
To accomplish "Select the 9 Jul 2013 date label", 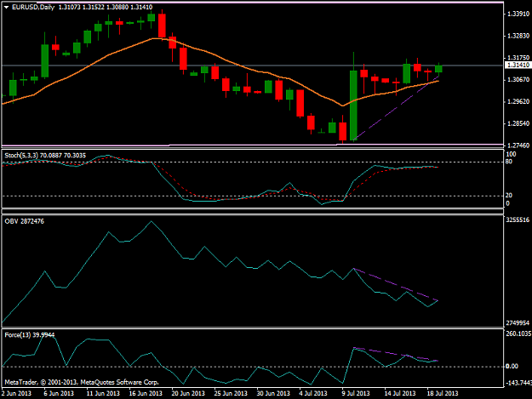I will coord(356,393).
